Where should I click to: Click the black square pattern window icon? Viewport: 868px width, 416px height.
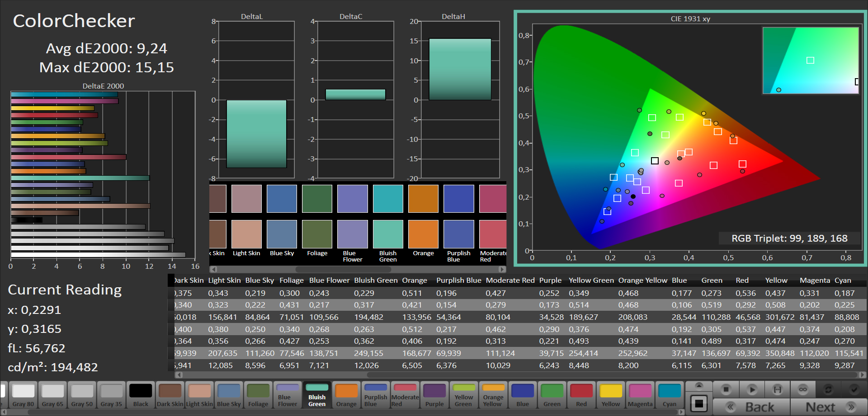(699, 403)
